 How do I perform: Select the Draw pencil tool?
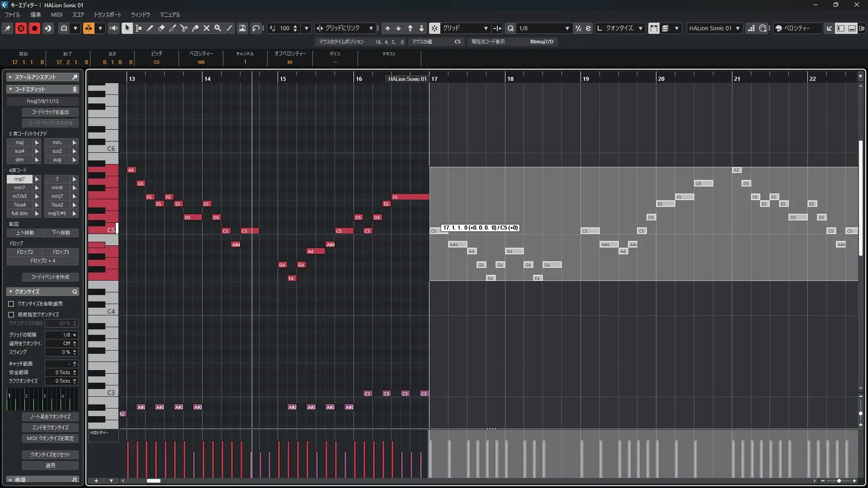point(150,28)
